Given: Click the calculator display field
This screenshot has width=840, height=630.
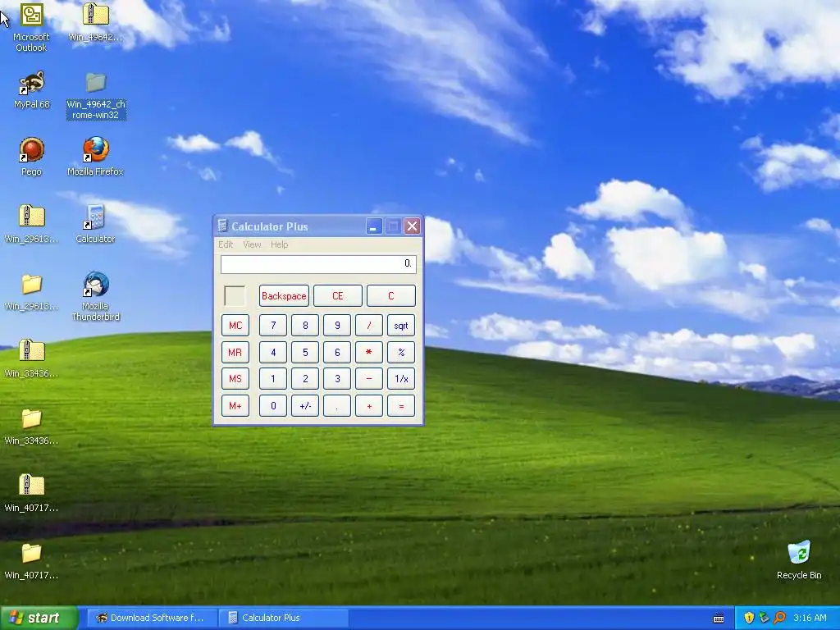Looking at the screenshot, I should (318, 263).
